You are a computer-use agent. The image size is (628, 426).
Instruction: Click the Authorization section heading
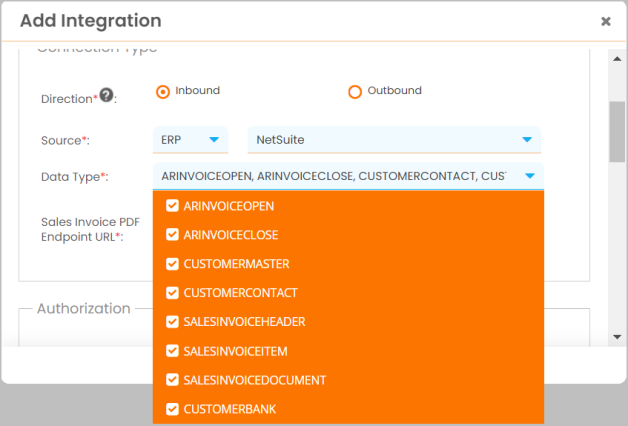[84, 308]
